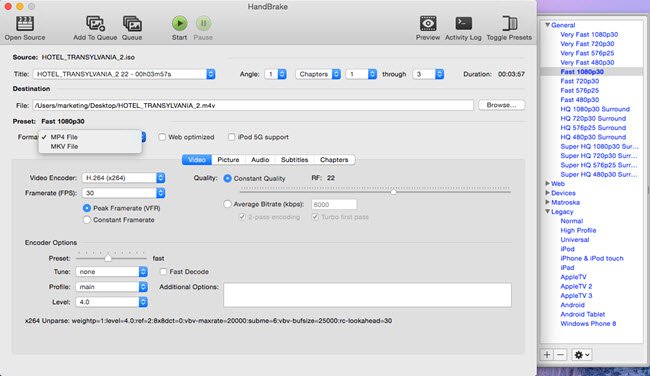Tick the Fast Decode checkbox
Image resolution: width=650 pixels, height=376 pixels.
163,272
